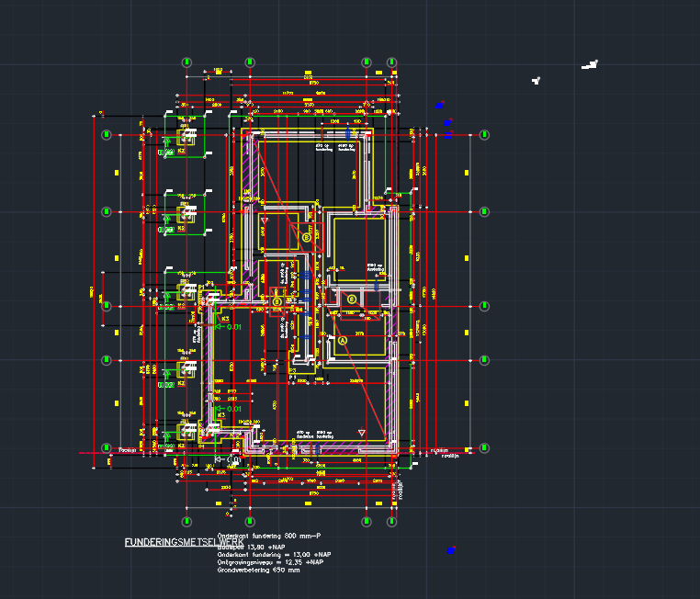The width and height of the screenshot is (700, 599).
Task: Select the isolated blue marker at bottom right
Action: (450, 550)
